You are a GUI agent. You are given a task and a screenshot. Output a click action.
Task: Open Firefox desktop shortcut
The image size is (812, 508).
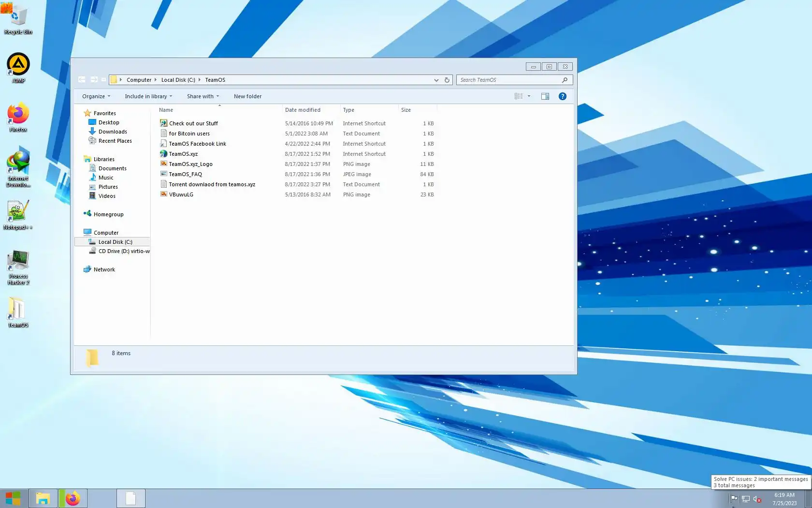[x=18, y=117]
